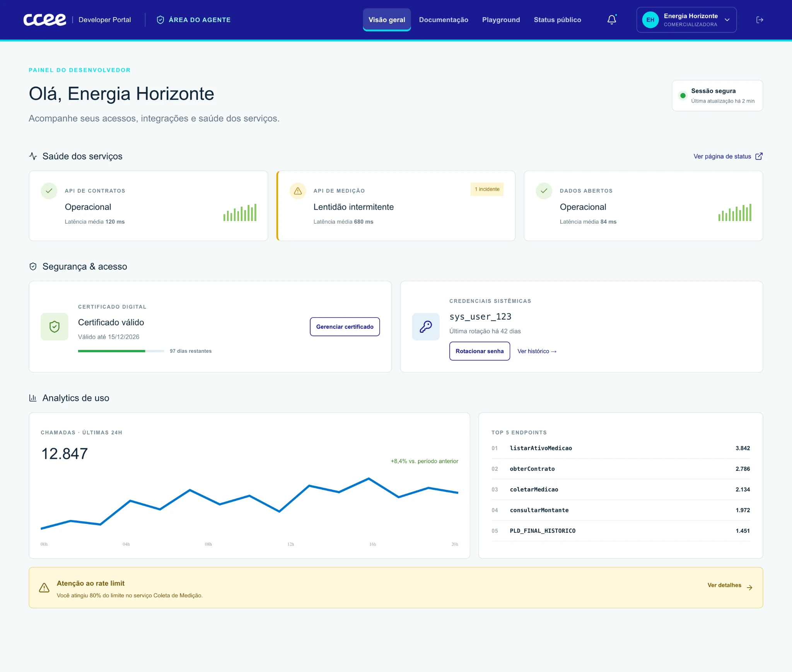Click the Segurança & acesso shield icon
The image size is (792, 672).
(x=33, y=266)
